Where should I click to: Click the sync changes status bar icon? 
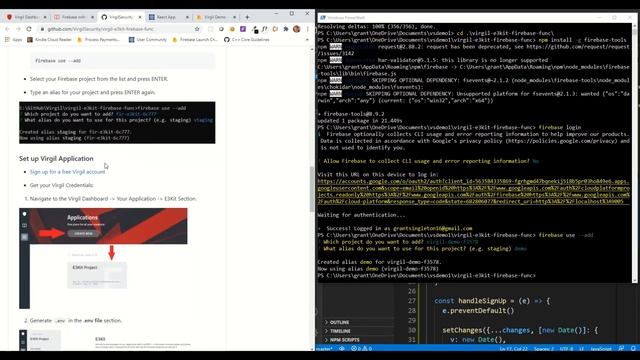coord(342,349)
